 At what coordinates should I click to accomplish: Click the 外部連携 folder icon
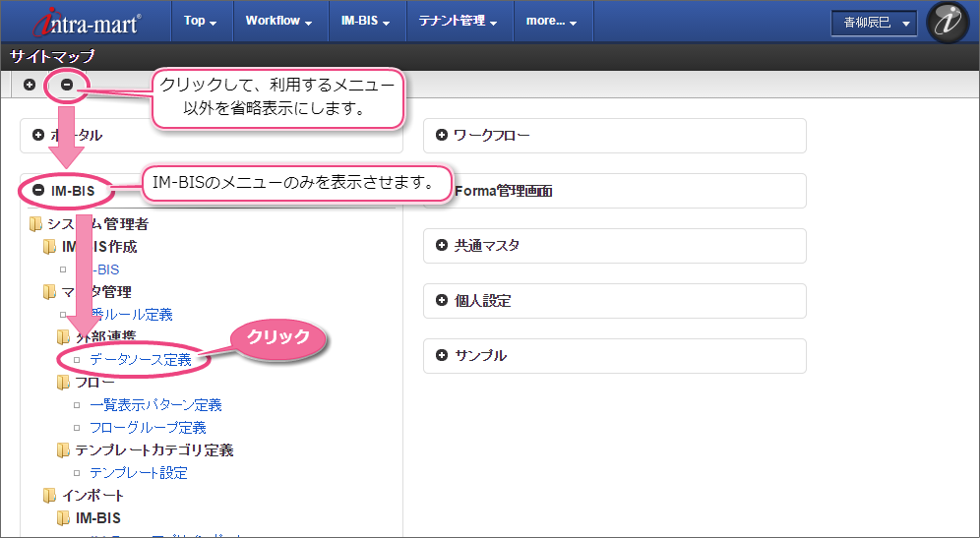[x=64, y=336]
